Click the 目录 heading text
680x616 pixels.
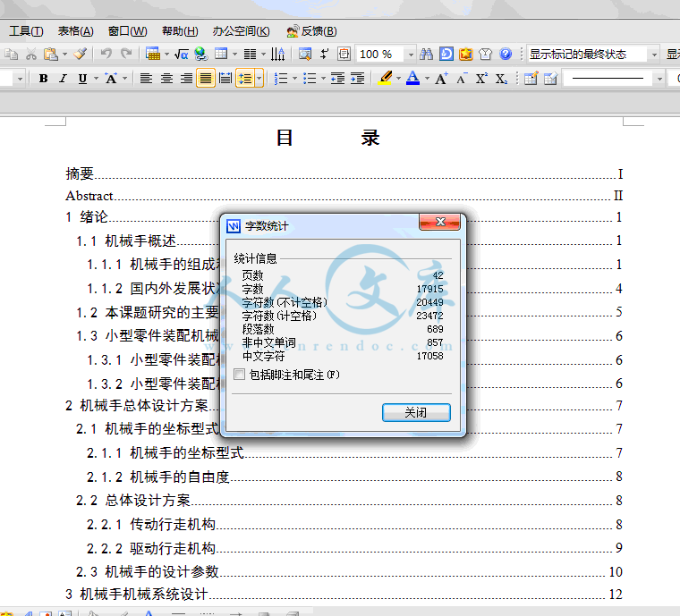[327, 139]
